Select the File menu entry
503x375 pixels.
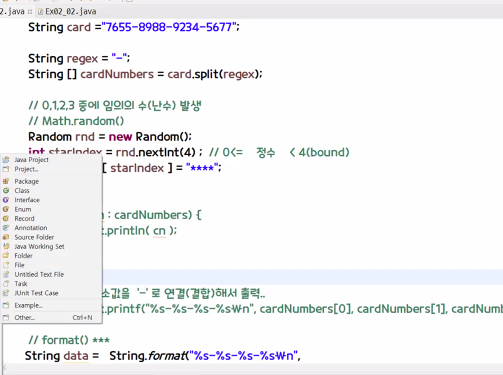19,265
